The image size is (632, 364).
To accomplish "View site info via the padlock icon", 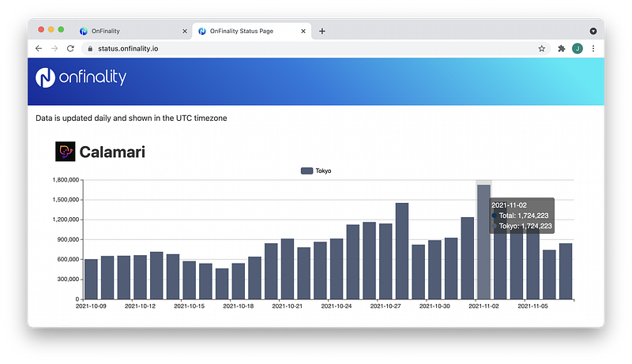I will tap(90, 48).
